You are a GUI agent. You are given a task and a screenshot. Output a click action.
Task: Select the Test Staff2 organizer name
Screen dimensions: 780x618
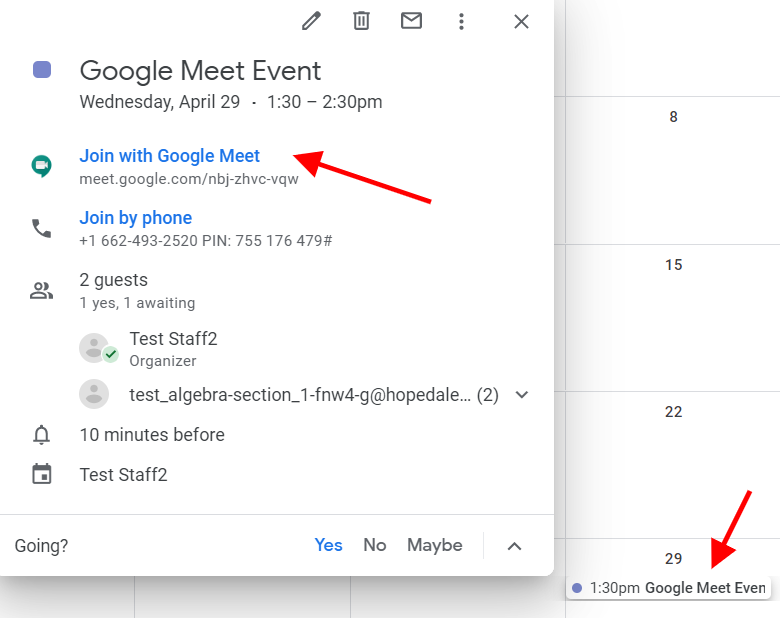coord(173,339)
